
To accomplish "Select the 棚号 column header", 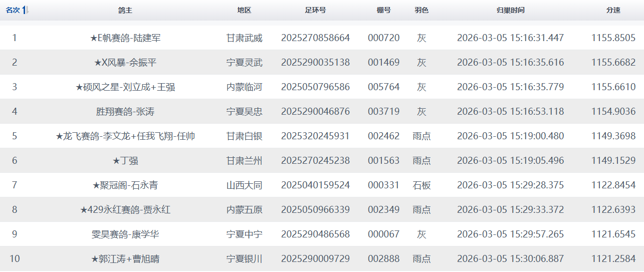I will (383, 11).
